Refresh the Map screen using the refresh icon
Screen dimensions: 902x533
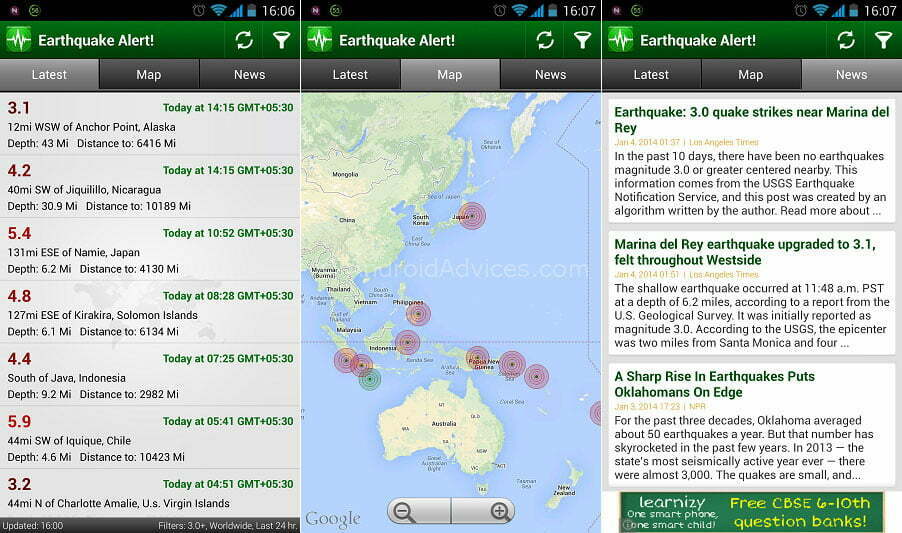click(545, 40)
